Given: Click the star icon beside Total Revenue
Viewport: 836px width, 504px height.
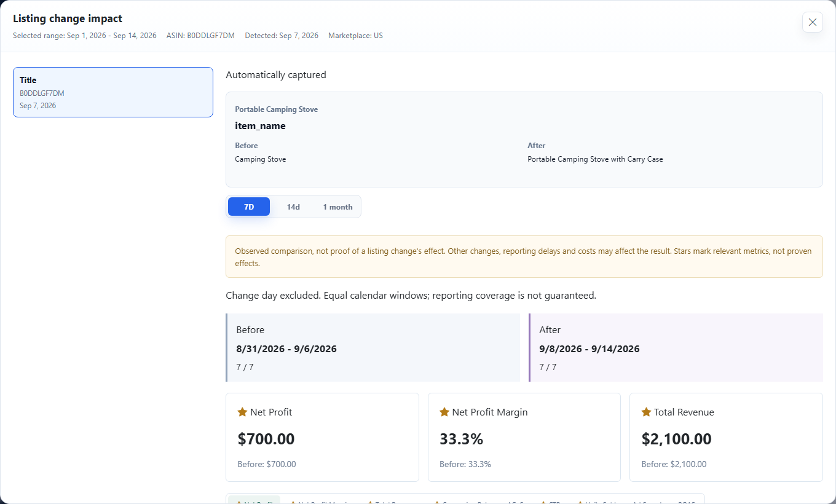Looking at the screenshot, I should pos(646,412).
